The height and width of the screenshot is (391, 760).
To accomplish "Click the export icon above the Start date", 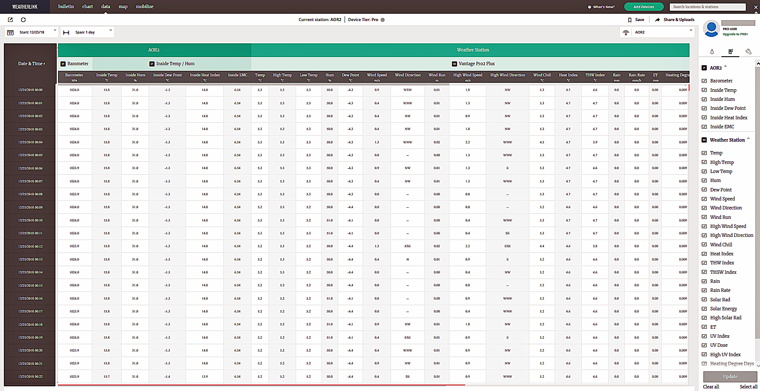I will tap(10, 20).
